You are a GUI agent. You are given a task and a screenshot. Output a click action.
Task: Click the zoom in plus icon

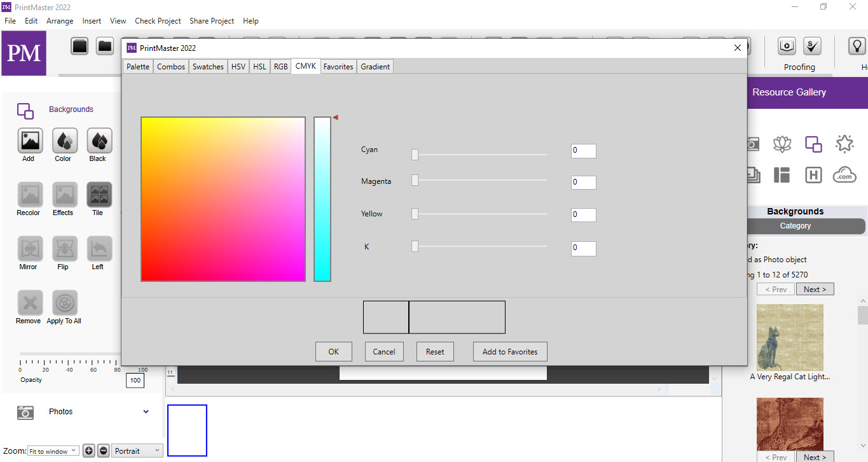89,451
